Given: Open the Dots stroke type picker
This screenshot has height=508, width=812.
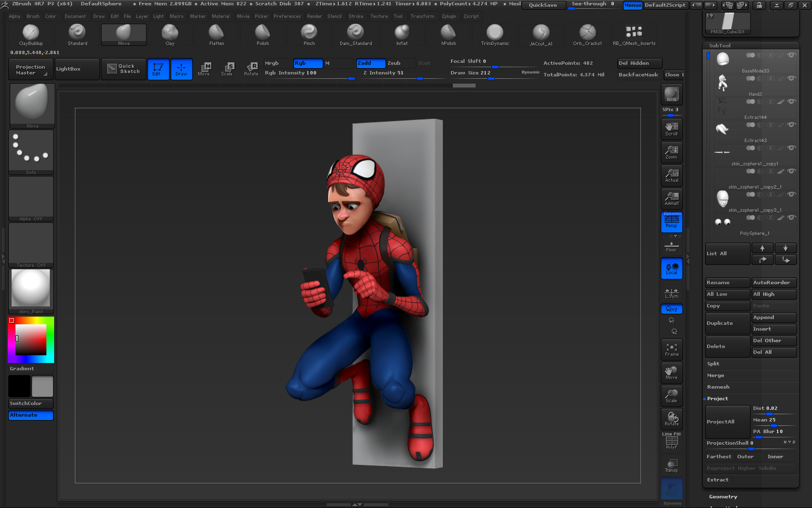Looking at the screenshot, I should point(31,152).
